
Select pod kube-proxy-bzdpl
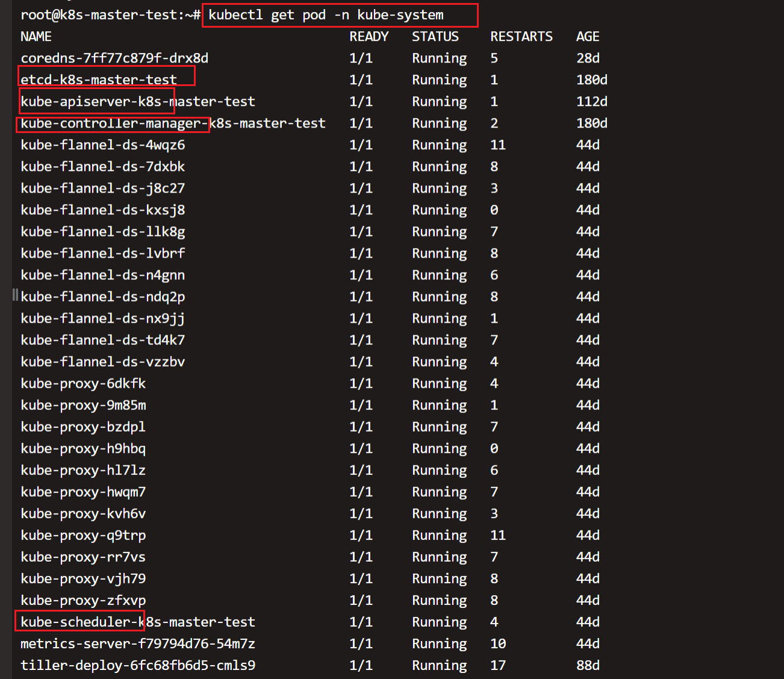click(83, 427)
